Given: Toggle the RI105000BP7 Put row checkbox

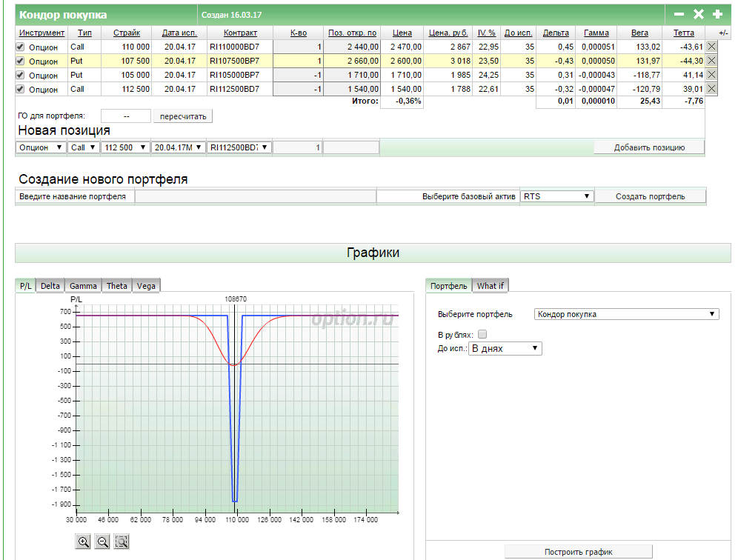Looking at the screenshot, I should pos(21,75).
